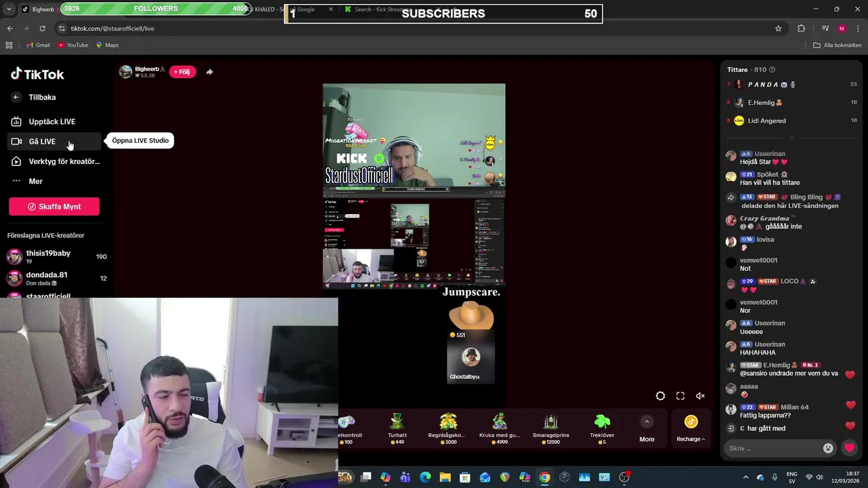The image size is (868, 488).
Task: Close the Google tab
Action: point(331,9)
